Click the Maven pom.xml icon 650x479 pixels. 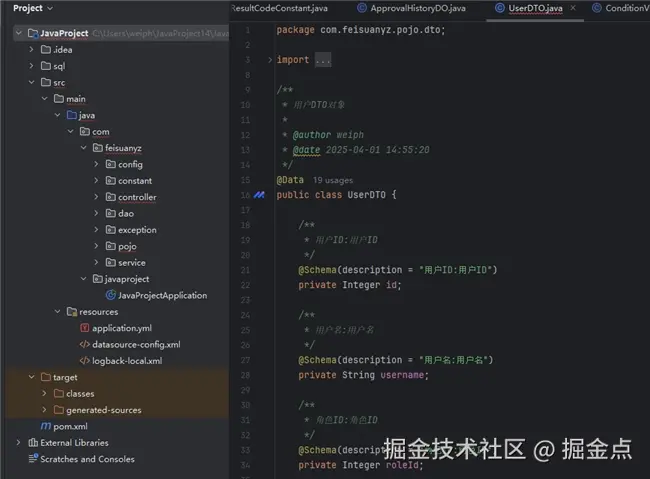pyautogui.click(x=46, y=426)
